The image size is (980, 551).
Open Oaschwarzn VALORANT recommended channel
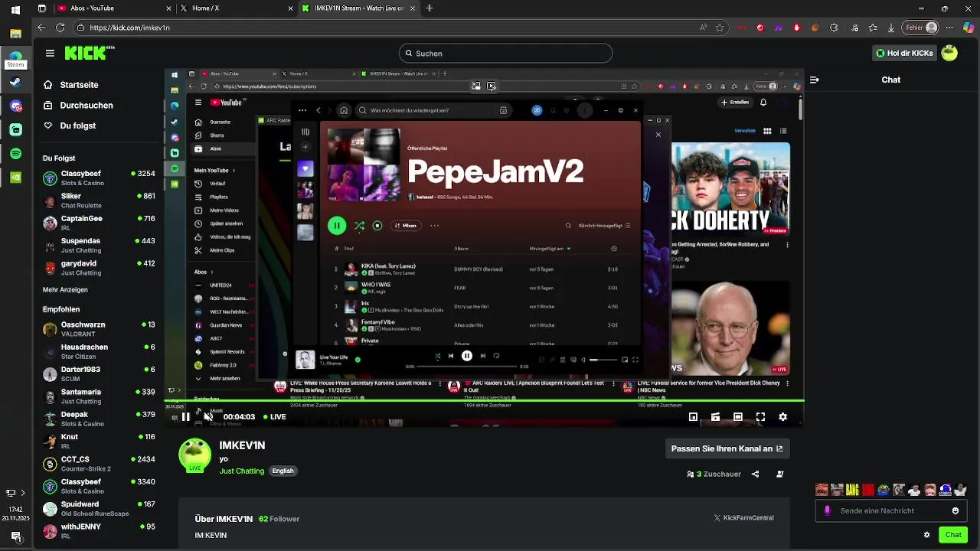click(99, 329)
